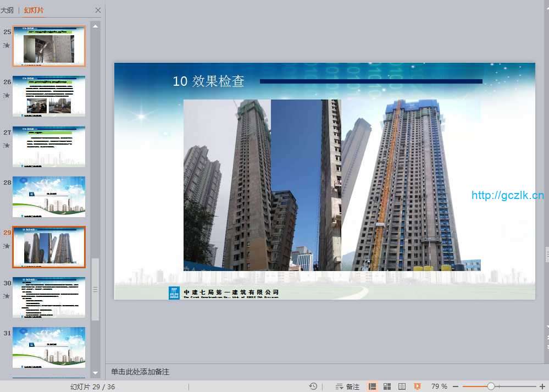This screenshot has height=392, width=549.
Task: Click notes field to add notes
Action: (140, 372)
